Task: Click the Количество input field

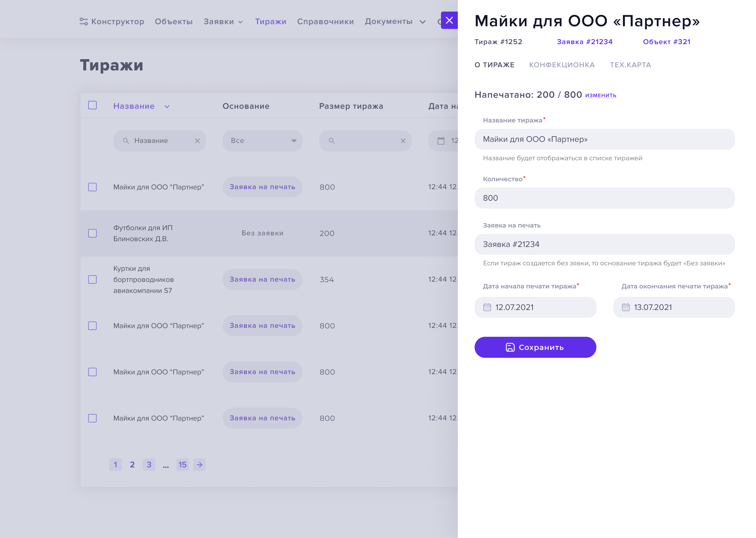Action: [x=604, y=198]
